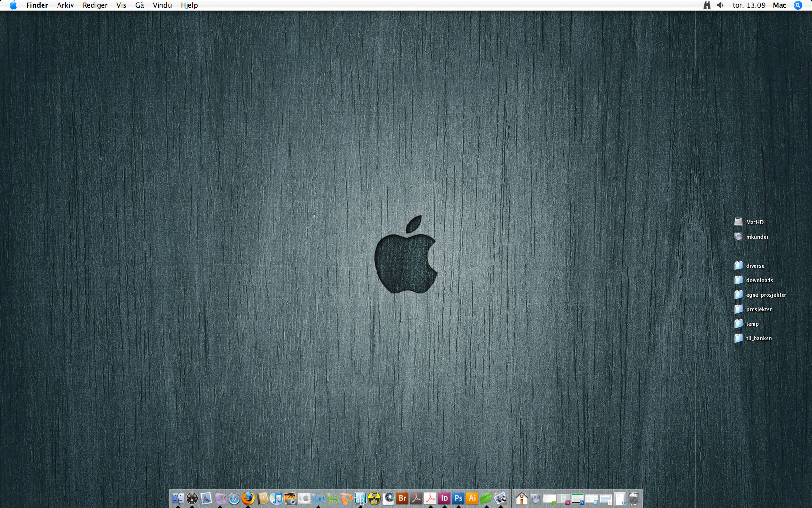
Task: Open the network globe icon in Dock
Action: (x=536, y=498)
